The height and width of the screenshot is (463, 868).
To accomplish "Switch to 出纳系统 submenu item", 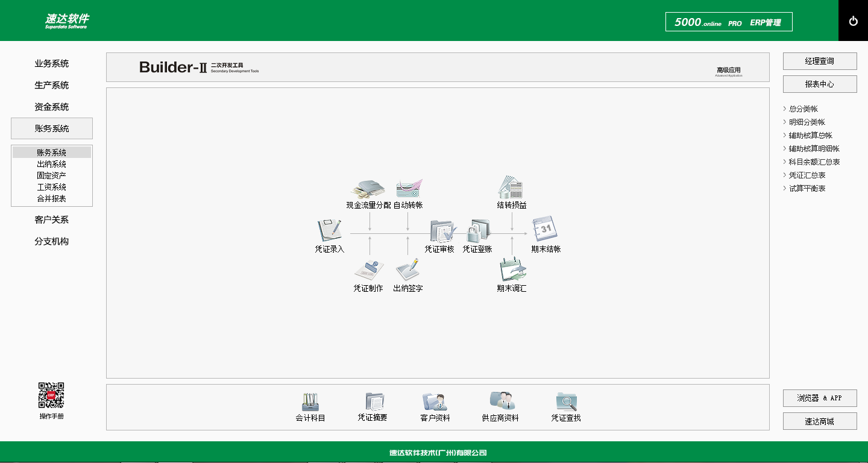I will click(52, 164).
